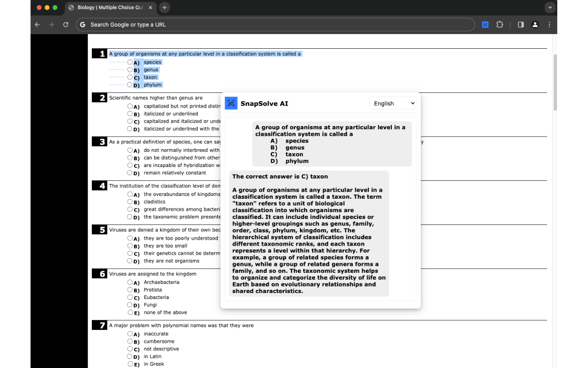
Task: Click the SnapSolve AI extension icon in the toolbar
Action: pyautogui.click(x=485, y=24)
